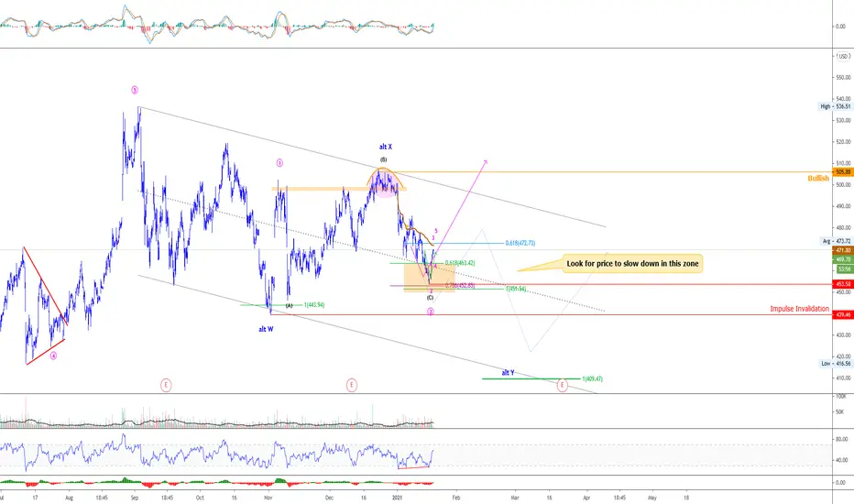The image size is (854, 504).
Task: Click the 550.00 price scale tick
Action: pyautogui.click(x=843, y=77)
